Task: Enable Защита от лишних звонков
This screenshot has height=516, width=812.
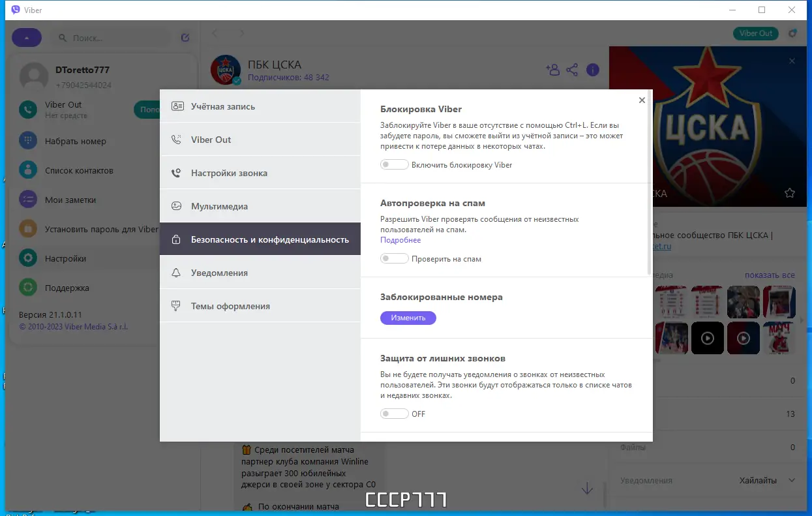Action: click(394, 414)
